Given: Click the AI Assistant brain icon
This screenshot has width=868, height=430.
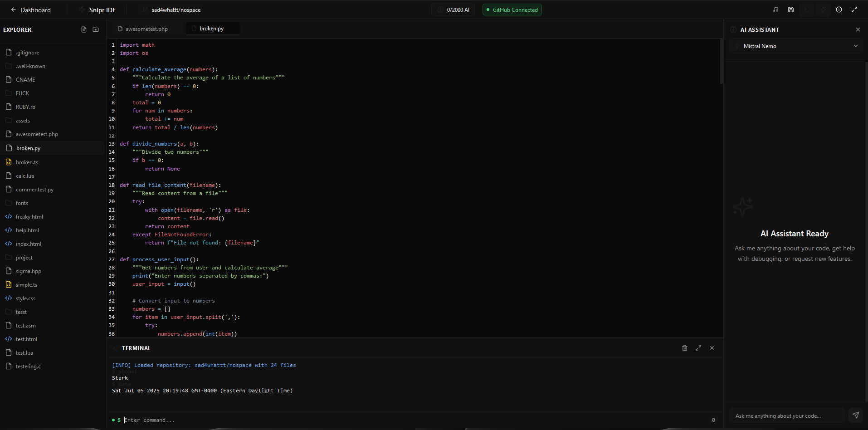Looking at the screenshot, I should pos(733,30).
